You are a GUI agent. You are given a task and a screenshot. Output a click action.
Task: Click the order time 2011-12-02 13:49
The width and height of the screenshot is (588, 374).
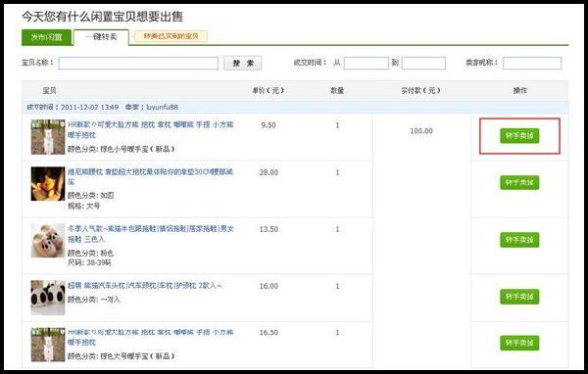pyautogui.click(x=89, y=107)
